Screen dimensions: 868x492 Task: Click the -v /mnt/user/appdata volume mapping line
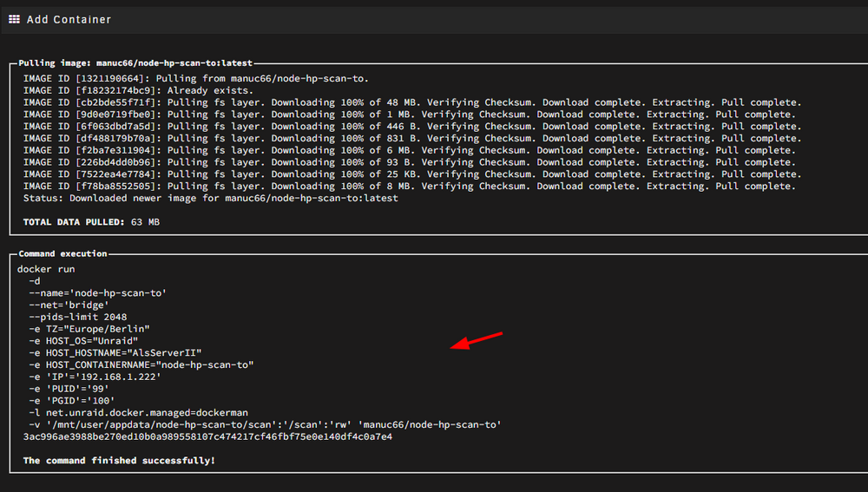point(265,425)
